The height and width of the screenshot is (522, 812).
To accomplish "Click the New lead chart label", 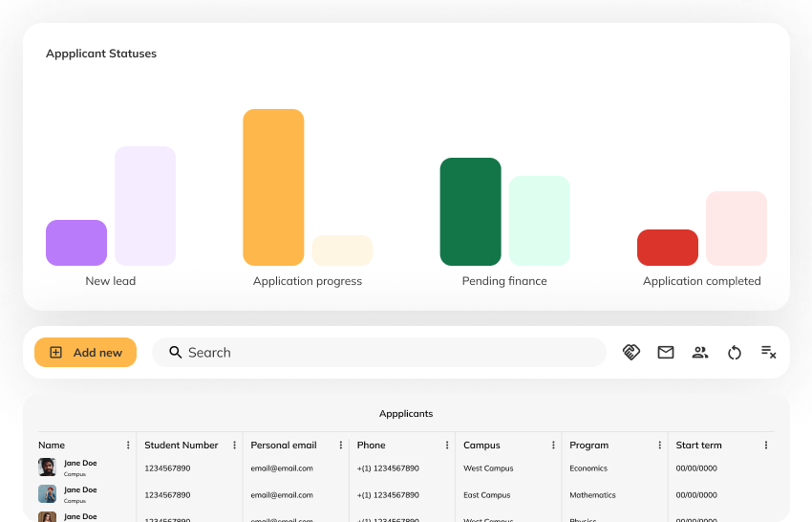I will tap(111, 281).
